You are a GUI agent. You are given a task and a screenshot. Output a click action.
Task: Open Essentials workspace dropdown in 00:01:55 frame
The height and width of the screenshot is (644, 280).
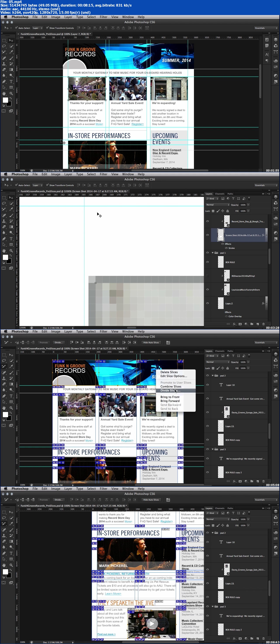(266, 28)
